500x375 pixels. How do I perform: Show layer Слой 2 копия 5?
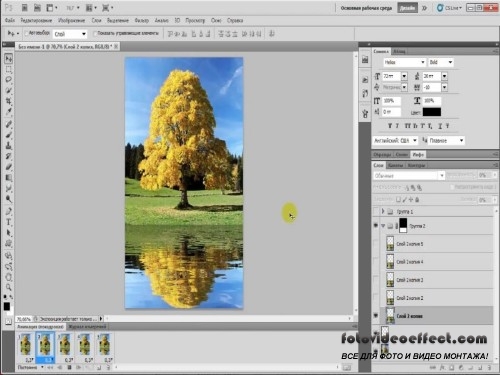click(376, 244)
